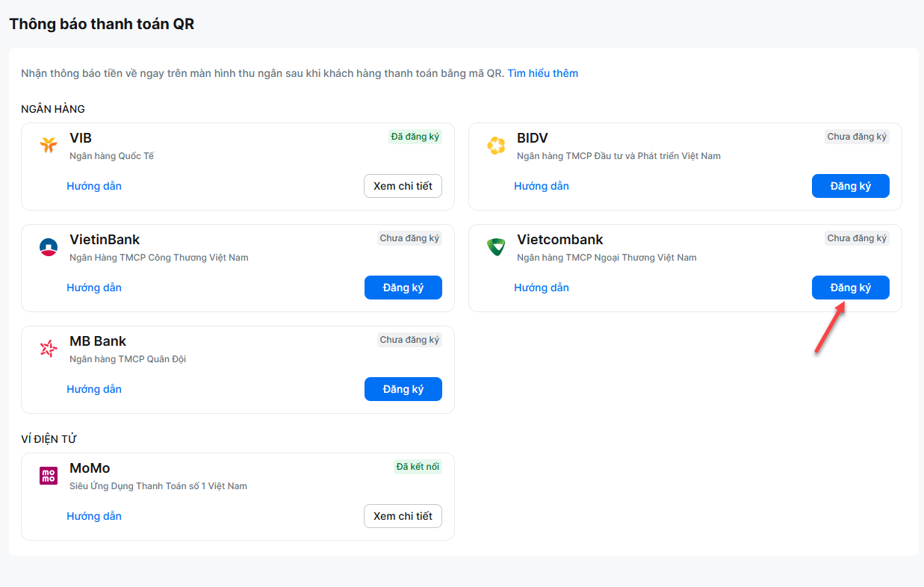Screen dimensions: 924x587
Task: Register Vietcombank using Đăng ký button
Action: pos(850,288)
